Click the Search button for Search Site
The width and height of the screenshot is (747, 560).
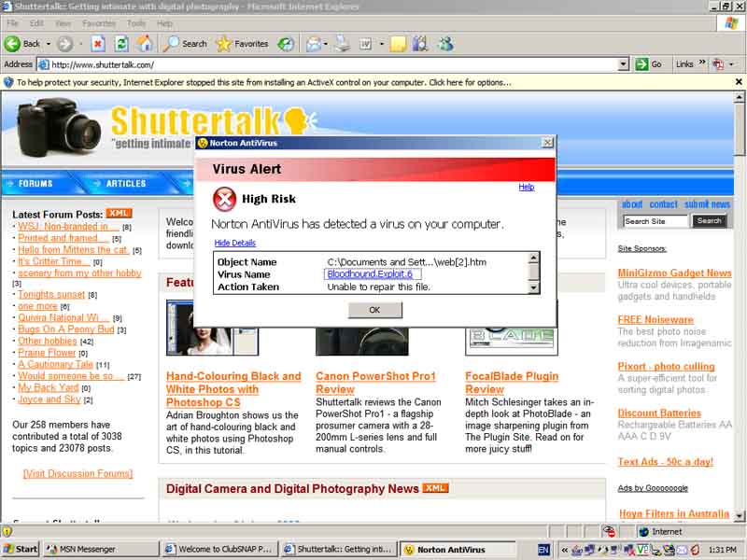click(709, 221)
